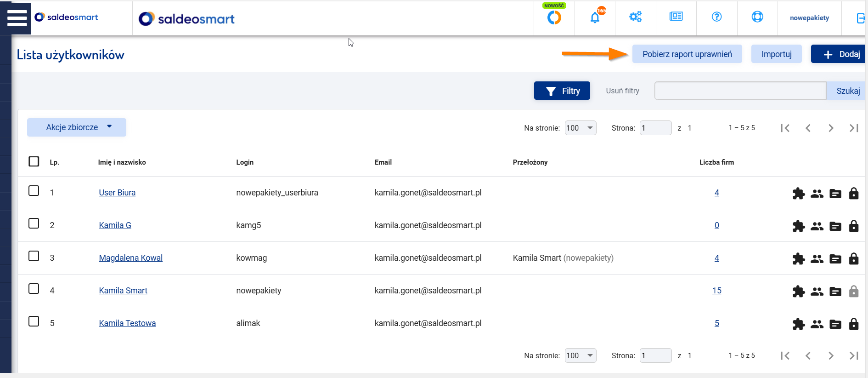Click the Szukaj search button
This screenshot has width=868, height=378.
(x=847, y=91)
